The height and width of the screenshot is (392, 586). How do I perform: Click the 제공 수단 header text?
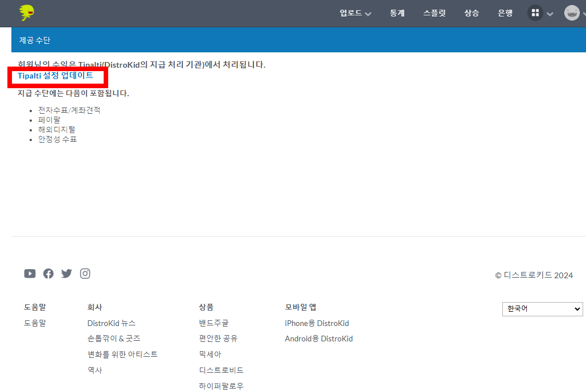coord(34,40)
